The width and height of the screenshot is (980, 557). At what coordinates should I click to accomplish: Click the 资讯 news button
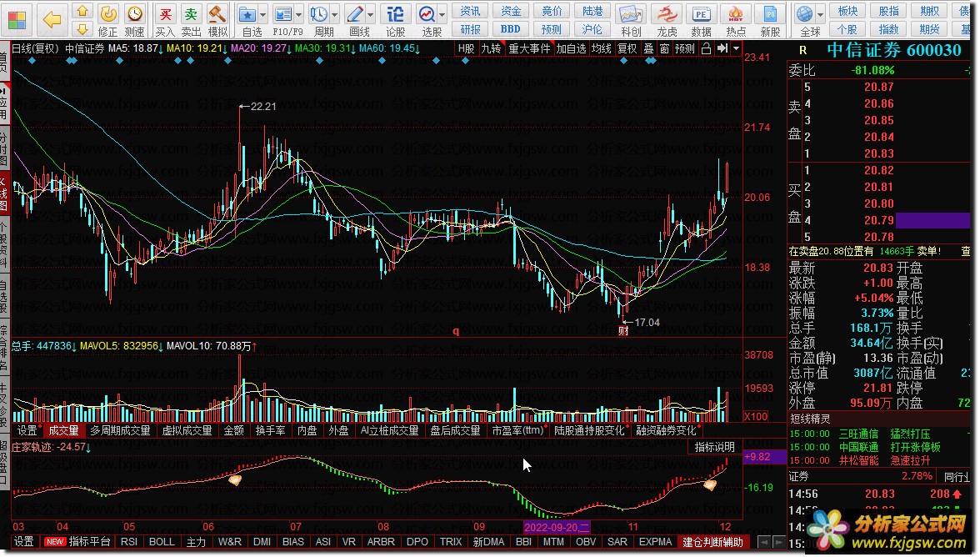pos(471,11)
